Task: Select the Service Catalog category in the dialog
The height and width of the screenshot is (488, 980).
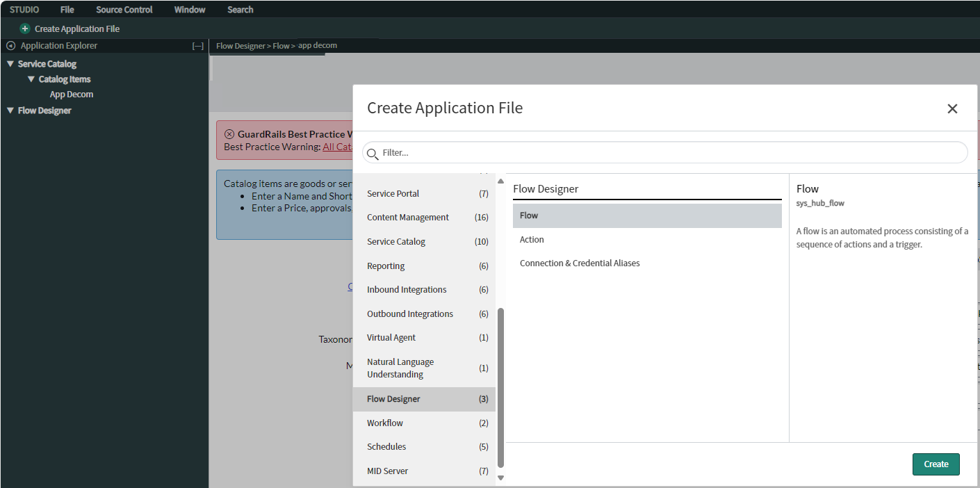Action: point(424,242)
